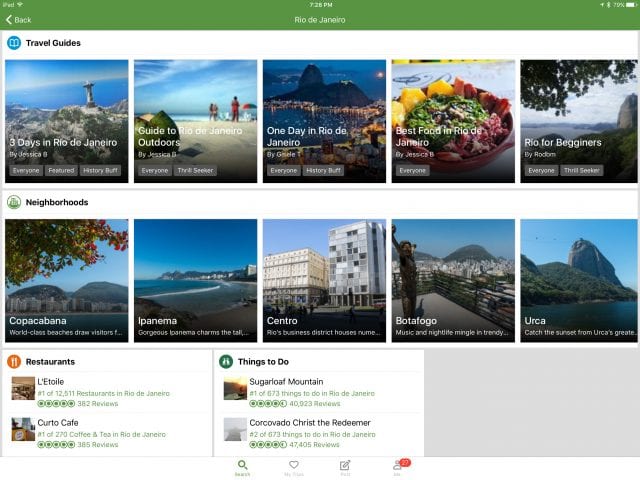Screen dimensions: 640x480
Task: Tap the Neighborhoods section icon
Action: coord(14,202)
